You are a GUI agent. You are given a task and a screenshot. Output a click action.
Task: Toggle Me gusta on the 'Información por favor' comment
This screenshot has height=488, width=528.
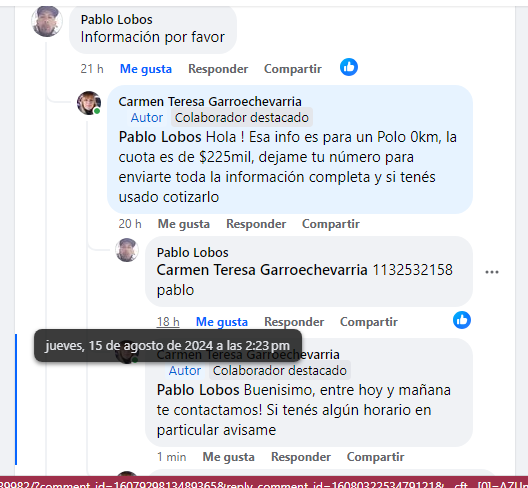tap(146, 69)
